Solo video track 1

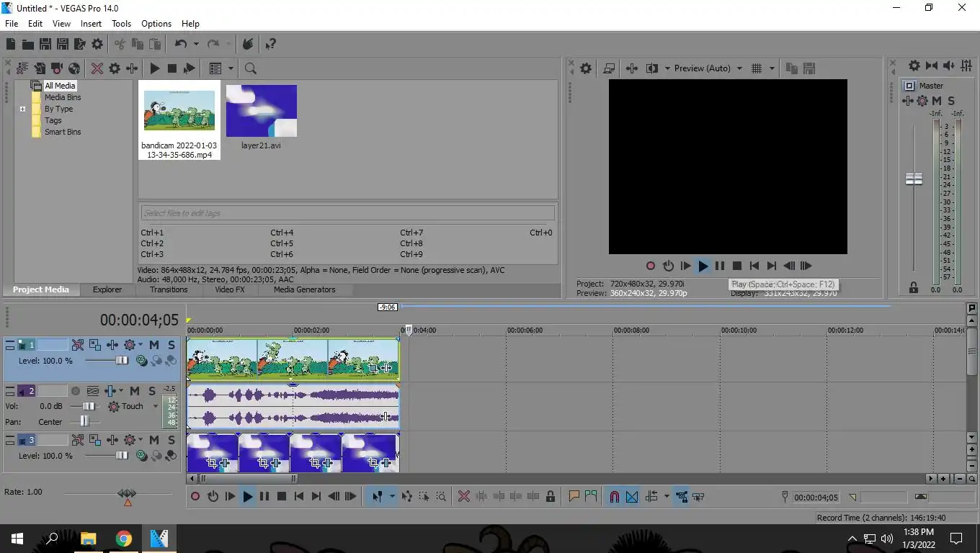tap(171, 345)
